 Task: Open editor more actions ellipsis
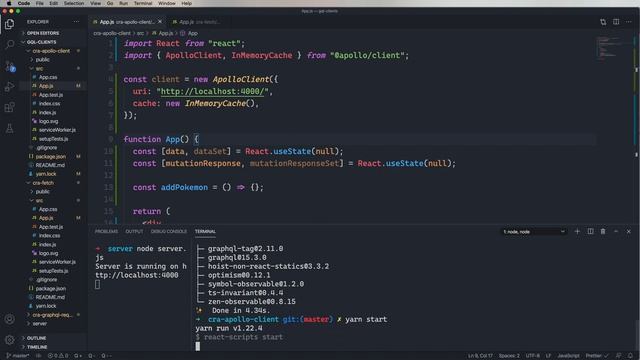pos(629,22)
